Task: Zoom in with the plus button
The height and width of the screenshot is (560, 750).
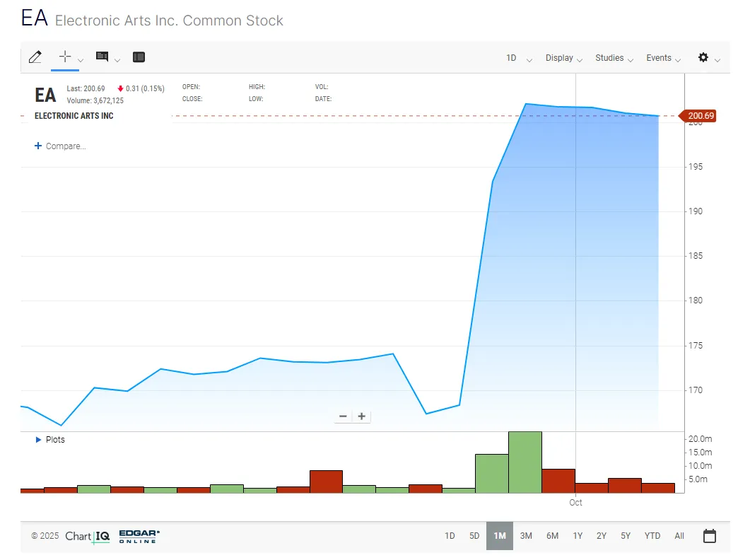Action: [x=362, y=416]
